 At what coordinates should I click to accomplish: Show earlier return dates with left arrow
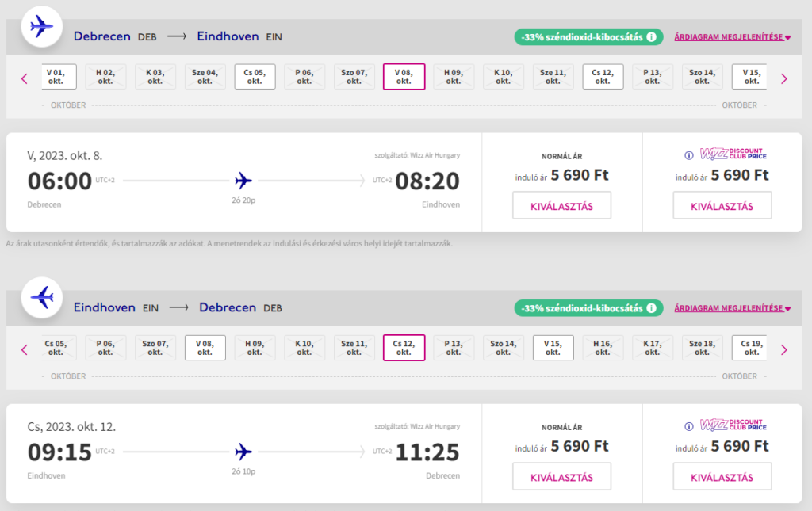[x=24, y=349]
